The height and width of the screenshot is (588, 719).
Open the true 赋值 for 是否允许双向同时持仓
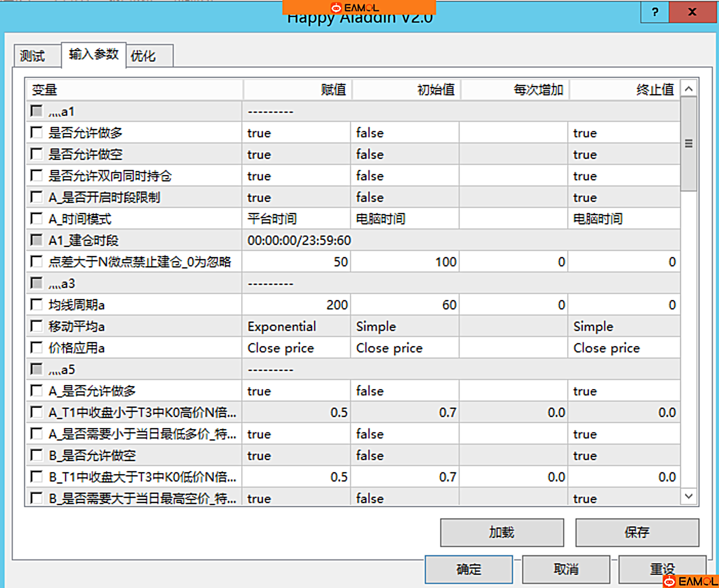[296, 176]
